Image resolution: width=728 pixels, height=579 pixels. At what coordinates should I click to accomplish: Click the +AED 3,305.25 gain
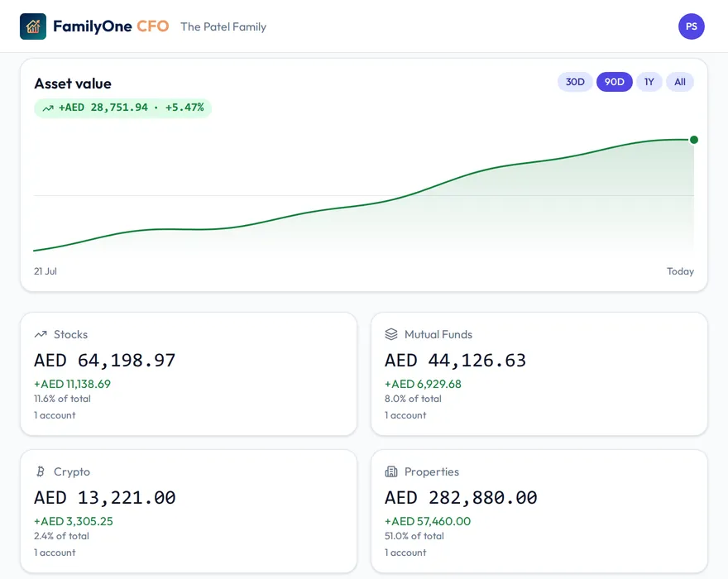coord(74,521)
